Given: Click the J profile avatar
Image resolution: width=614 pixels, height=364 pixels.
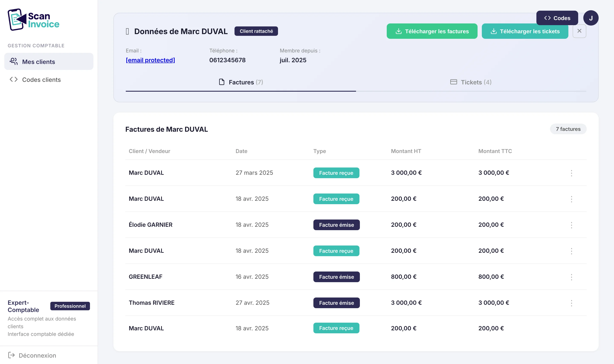Looking at the screenshot, I should point(591,18).
